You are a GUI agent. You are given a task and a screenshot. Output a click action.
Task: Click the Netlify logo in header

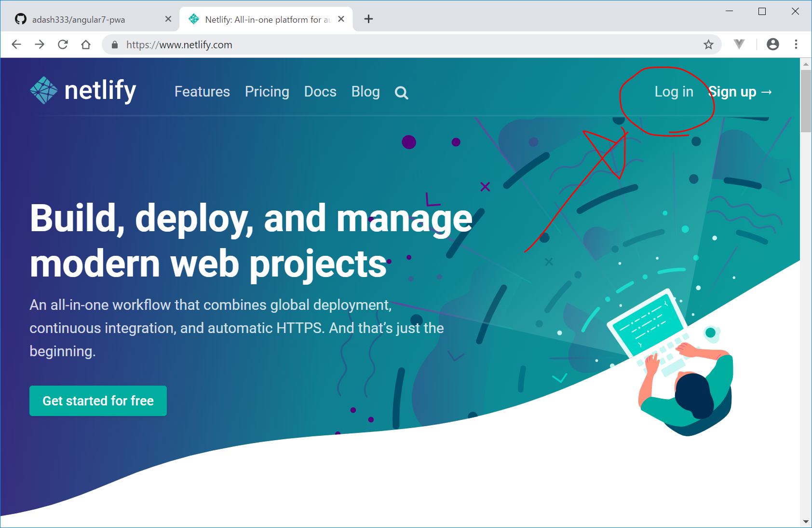(x=83, y=91)
